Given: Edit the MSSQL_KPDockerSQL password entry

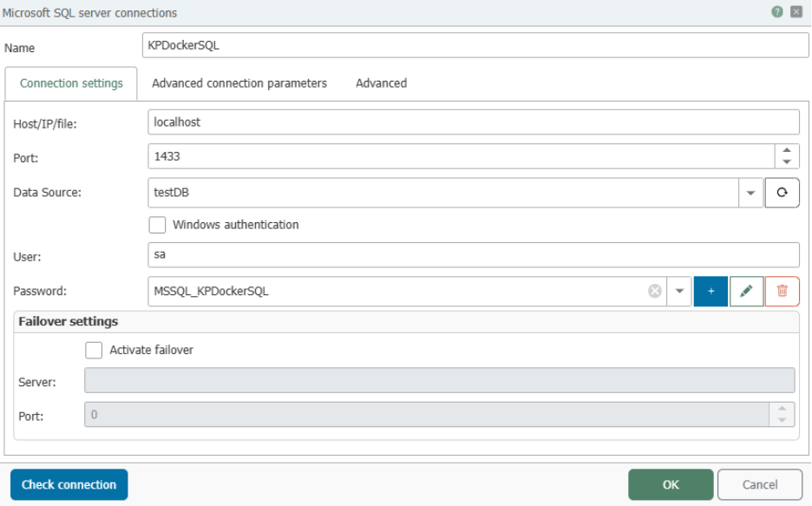Looking at the screenshot, I should (746, 291).
